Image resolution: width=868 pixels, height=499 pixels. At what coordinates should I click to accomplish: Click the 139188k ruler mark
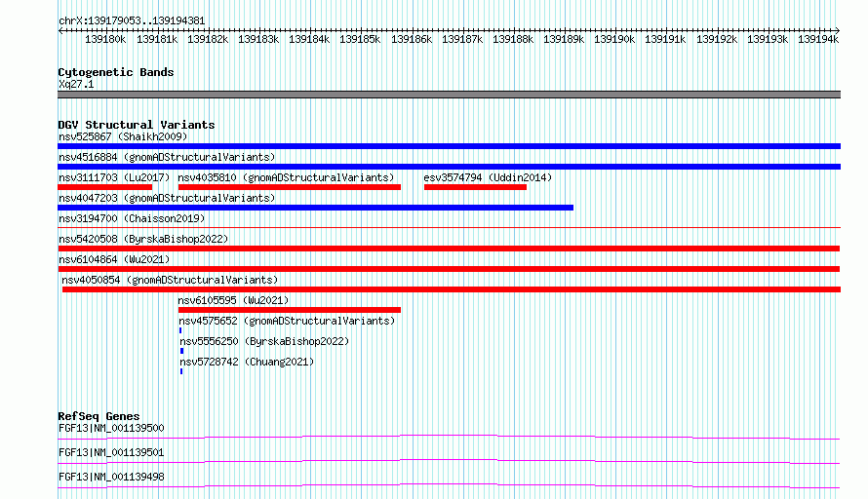(x=513, y=39)
